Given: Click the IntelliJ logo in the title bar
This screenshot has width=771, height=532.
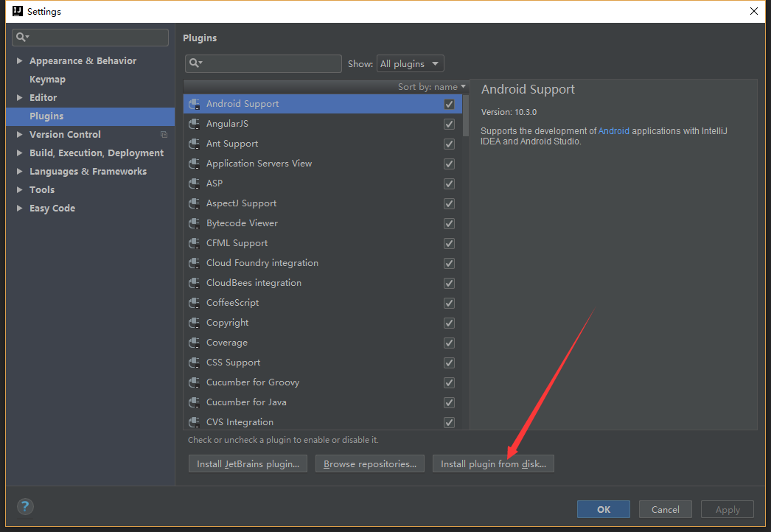Looking at the screenshot, I should coord(18,11).
